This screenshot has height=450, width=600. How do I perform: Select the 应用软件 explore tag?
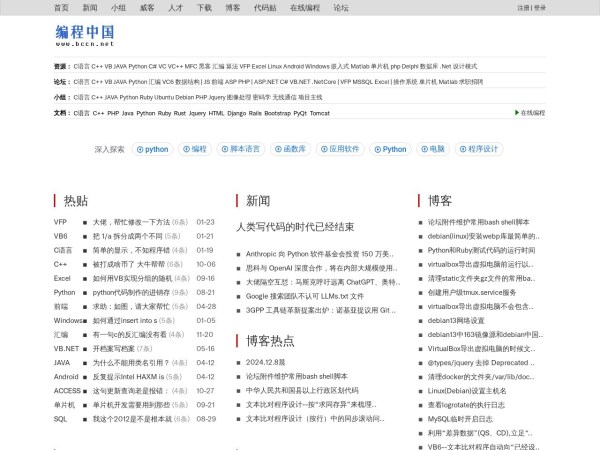340,149
